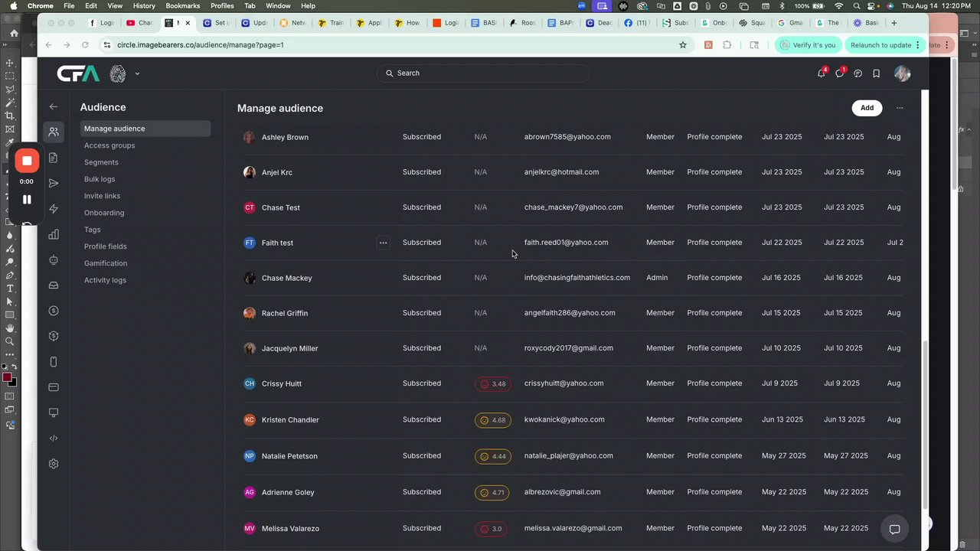This screenshot has height=551, width=980.
Task: Open the bar chart analytics icon
Action: tap(54, 234)
